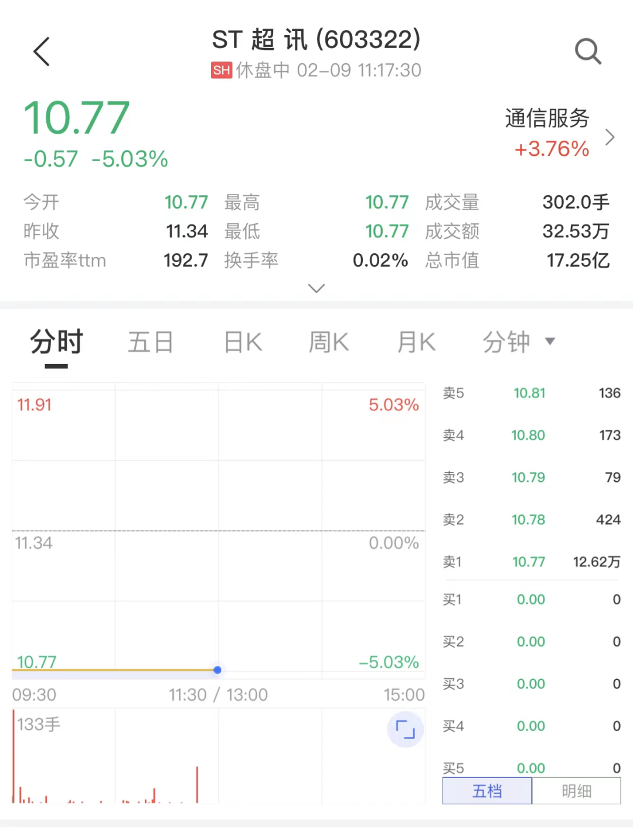Tap change value -0.57
Image resolution: width=633 pixels, height=840 pixels.
51,159
